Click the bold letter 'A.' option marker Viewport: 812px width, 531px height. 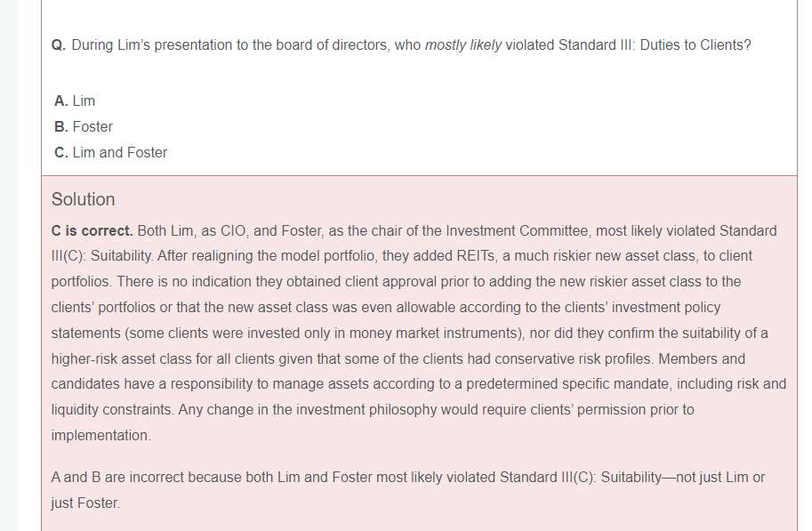pos(61,101)
